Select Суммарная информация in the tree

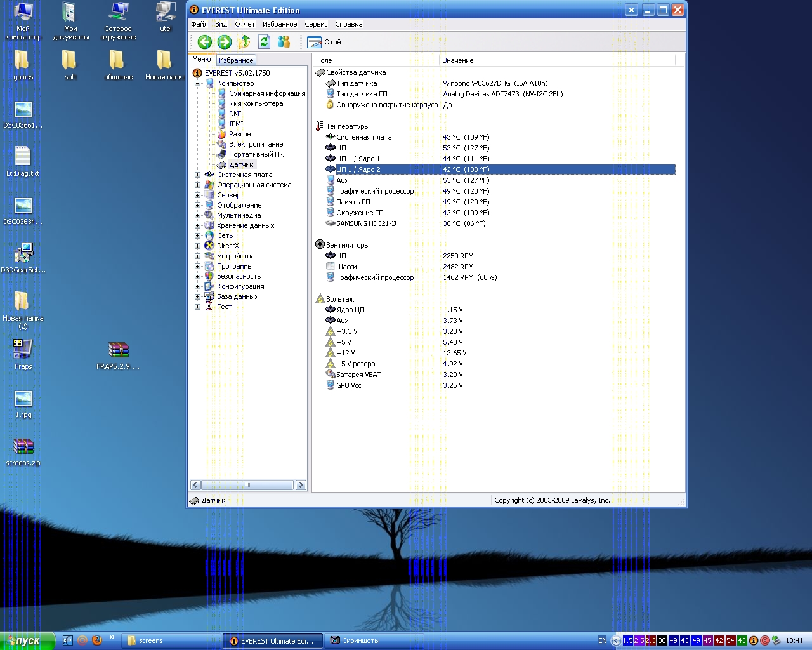pyautogui.click(x=267, y=93)
